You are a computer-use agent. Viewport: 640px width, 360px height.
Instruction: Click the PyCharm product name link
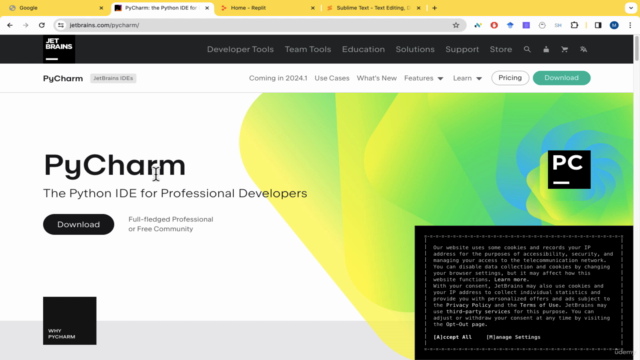pos(63,78)
